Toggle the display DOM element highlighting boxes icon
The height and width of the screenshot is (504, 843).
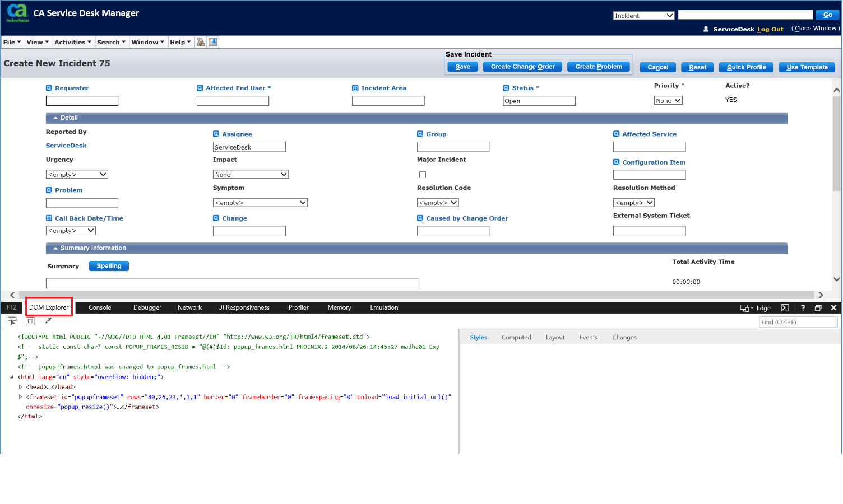[30, 321]
